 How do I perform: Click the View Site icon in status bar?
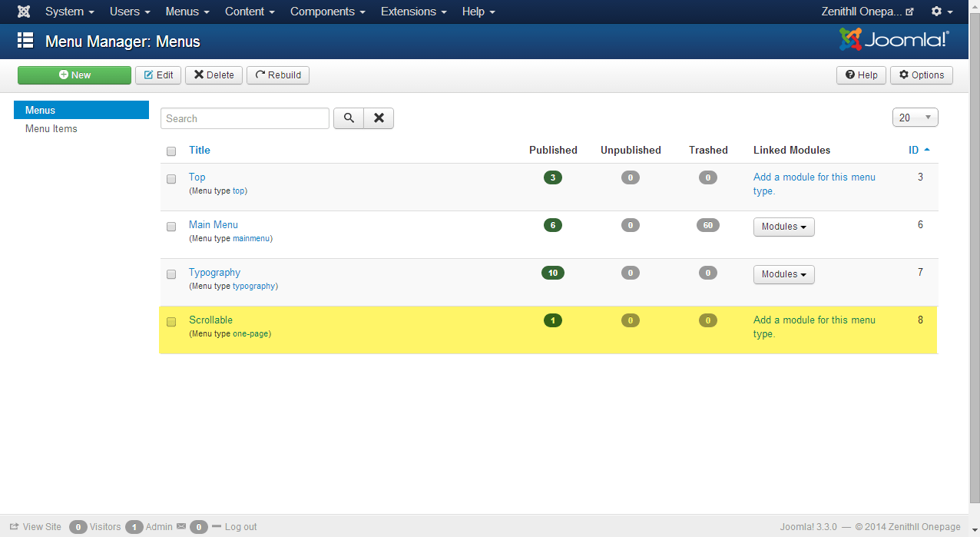pos(14,526)
